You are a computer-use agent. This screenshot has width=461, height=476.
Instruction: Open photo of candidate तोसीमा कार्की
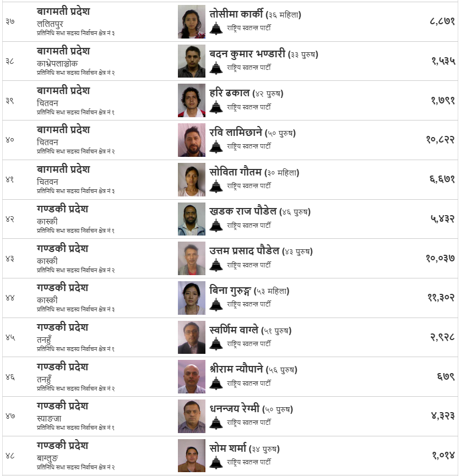[x=192, y=22]
